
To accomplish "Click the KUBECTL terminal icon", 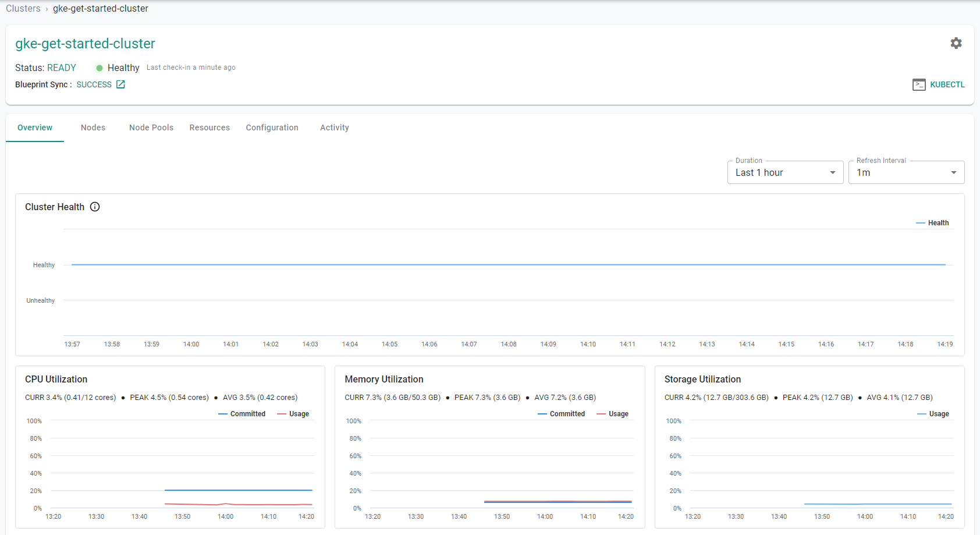I will [x=919, y=84].
